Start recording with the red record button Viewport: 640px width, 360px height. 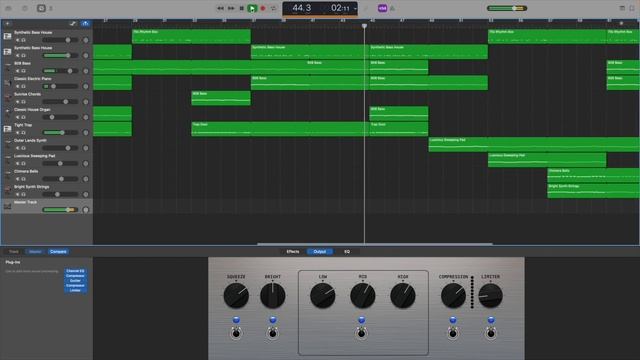click(x=263, y=8)
